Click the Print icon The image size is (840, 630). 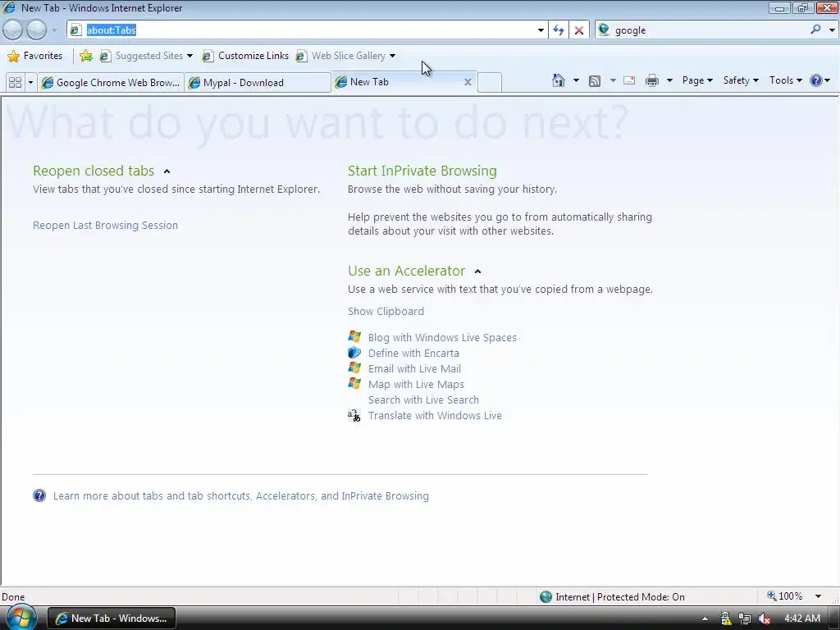(651, 81)
